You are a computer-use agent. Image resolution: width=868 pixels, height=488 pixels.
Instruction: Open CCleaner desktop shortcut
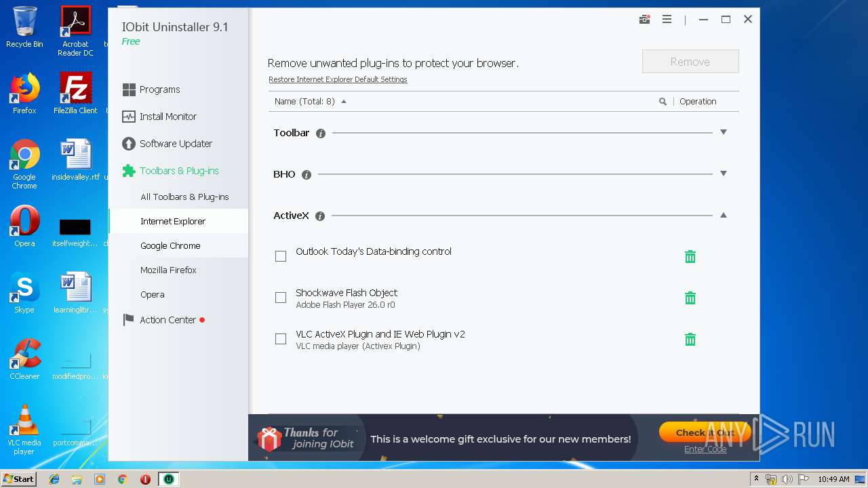click(x=24, y=359)
